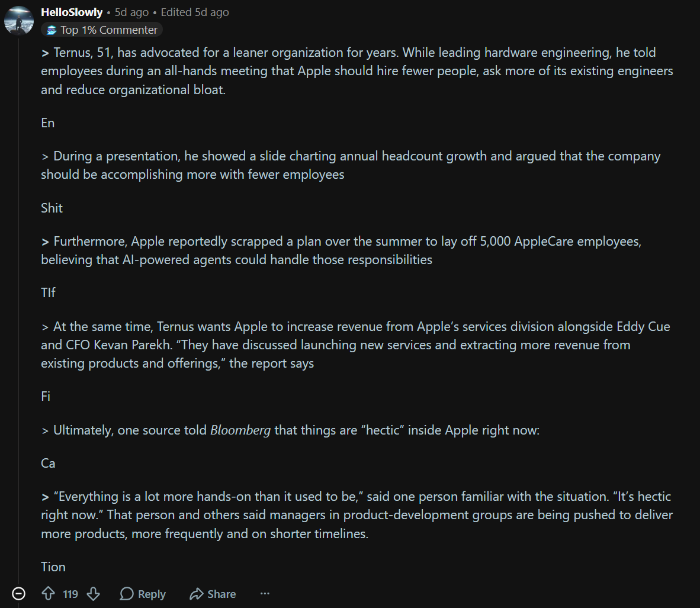The height and width of the screenshot is (608, 700).
Task: Upvote the HelloSlowly comment
Action: tap(48, 594)
